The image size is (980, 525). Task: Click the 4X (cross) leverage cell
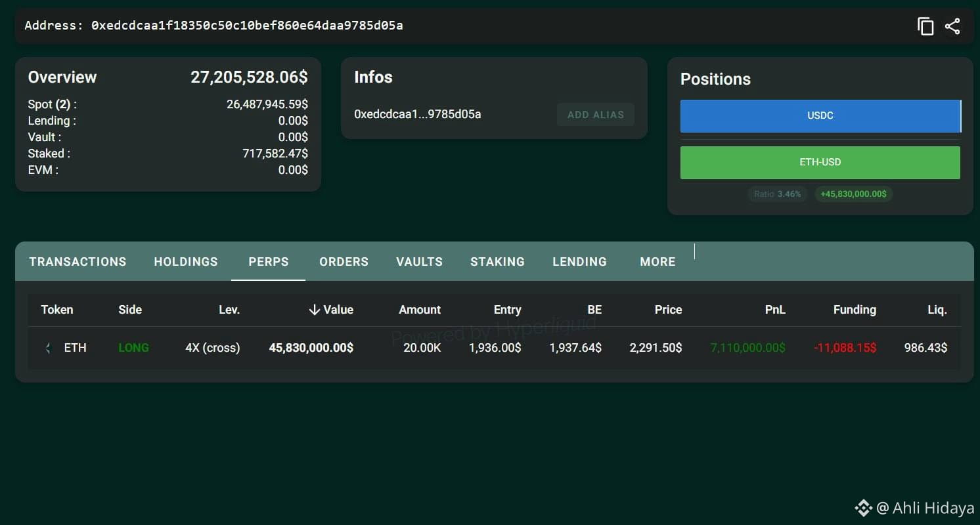point(213,348)
